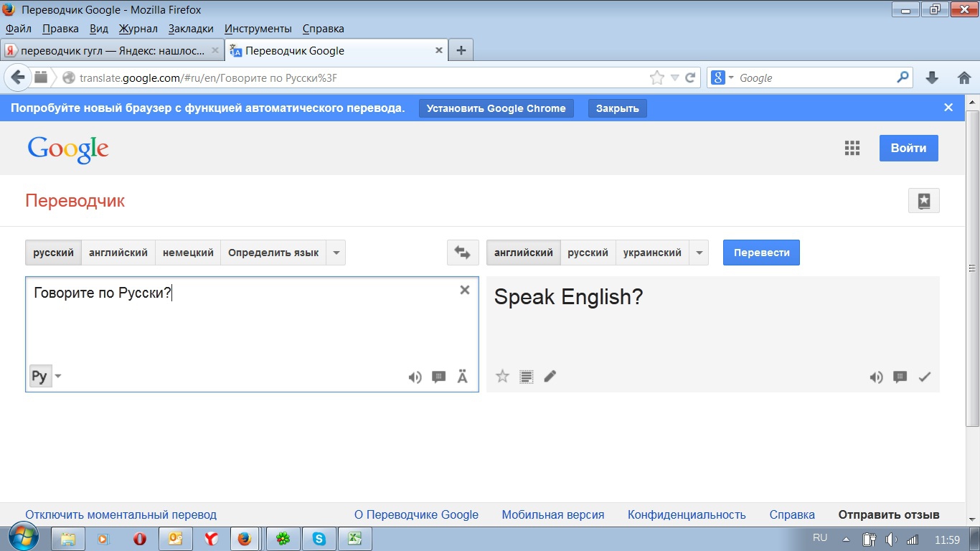Screen dimensions: 980x551
Task: Expand source language dropdown arrow
Action: click(336, 253)
